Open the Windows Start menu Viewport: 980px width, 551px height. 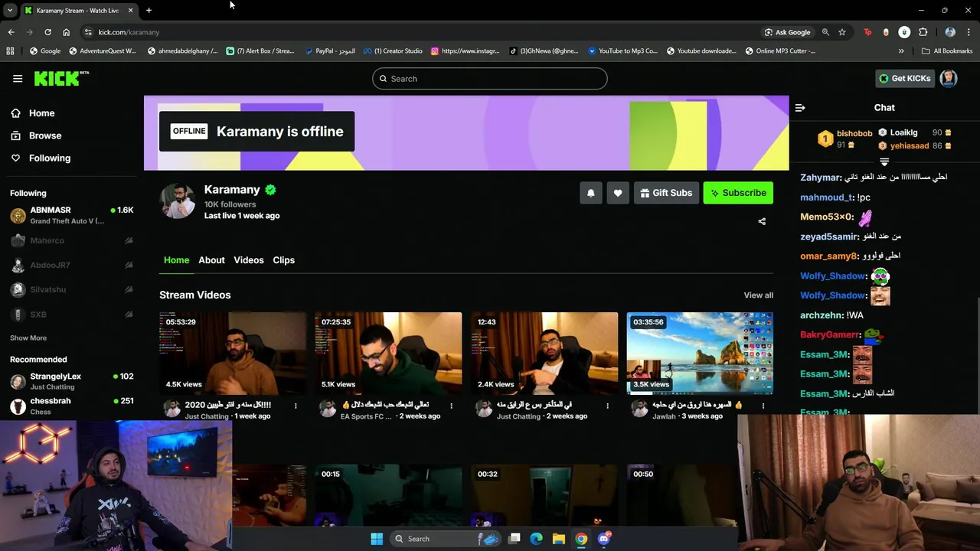tap(377, 539)
